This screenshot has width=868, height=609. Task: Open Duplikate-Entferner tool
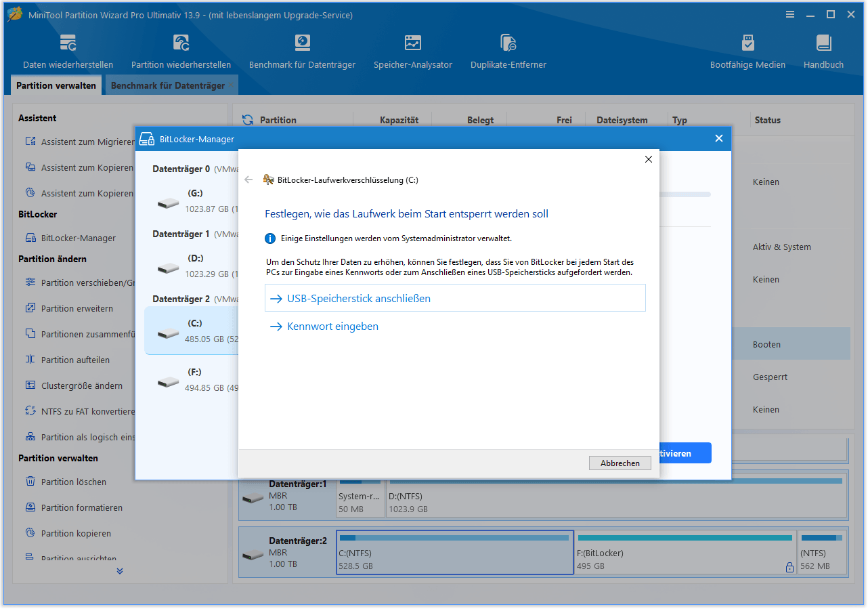pyautogui.click(x=508, y=51)
